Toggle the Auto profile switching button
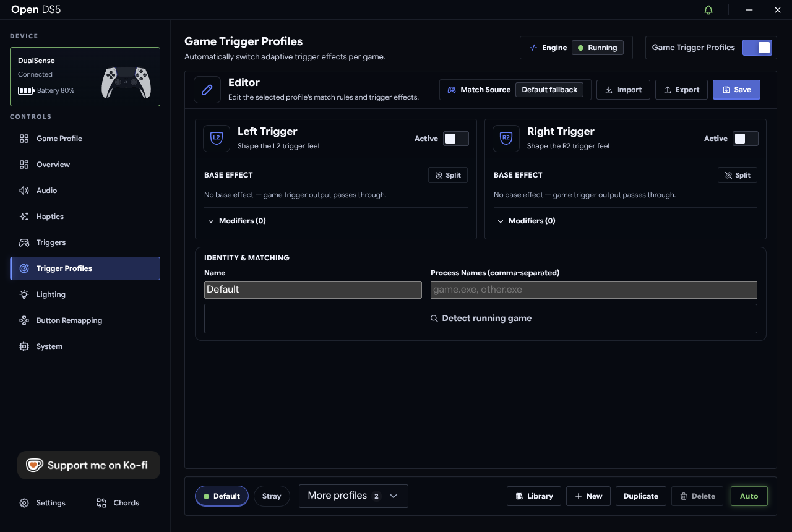The image size is (792, 532). [x=749, y=496]
